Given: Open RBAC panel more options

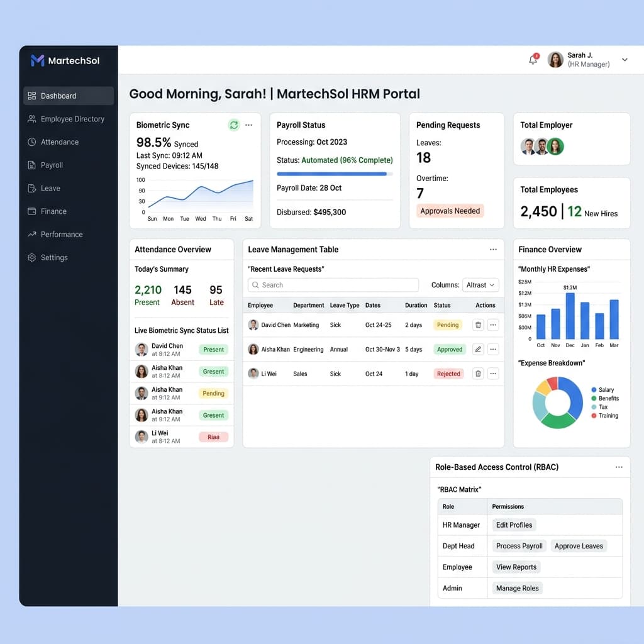Looking at the screenshot, I should click(619, 467).
